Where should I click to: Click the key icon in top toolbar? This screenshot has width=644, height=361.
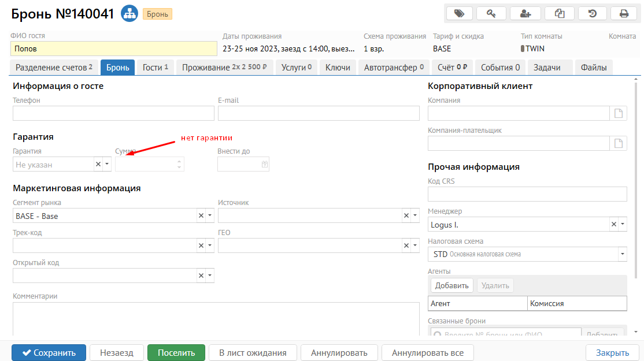click(x=493, y=13)
